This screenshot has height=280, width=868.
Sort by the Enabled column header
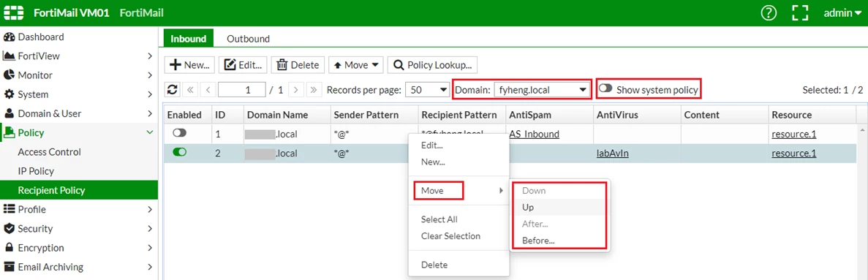(187, 115)
